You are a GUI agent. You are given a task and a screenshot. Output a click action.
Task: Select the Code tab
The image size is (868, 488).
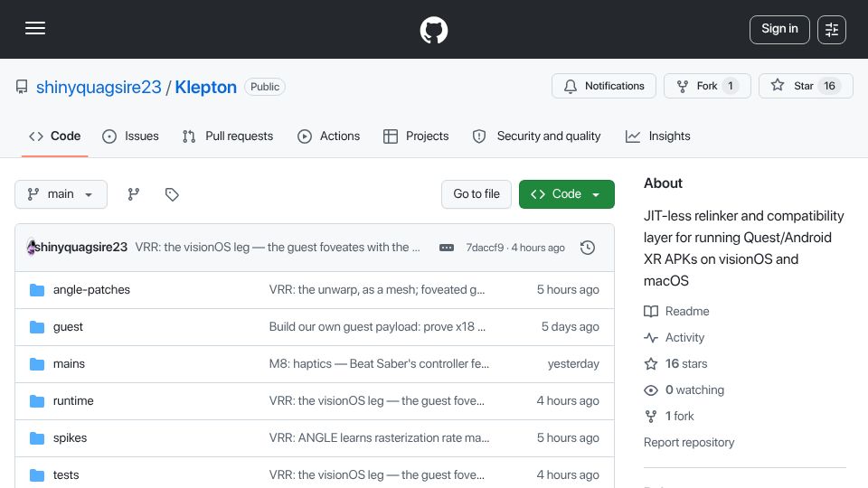pyautogui.click(x=55, y=136)
